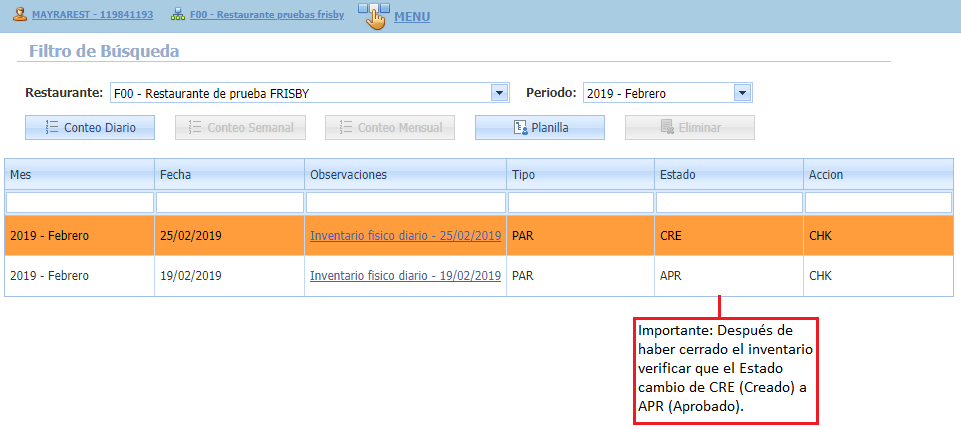Focus the Tipo column filter field
961x429 pixels.
[580, 202]
